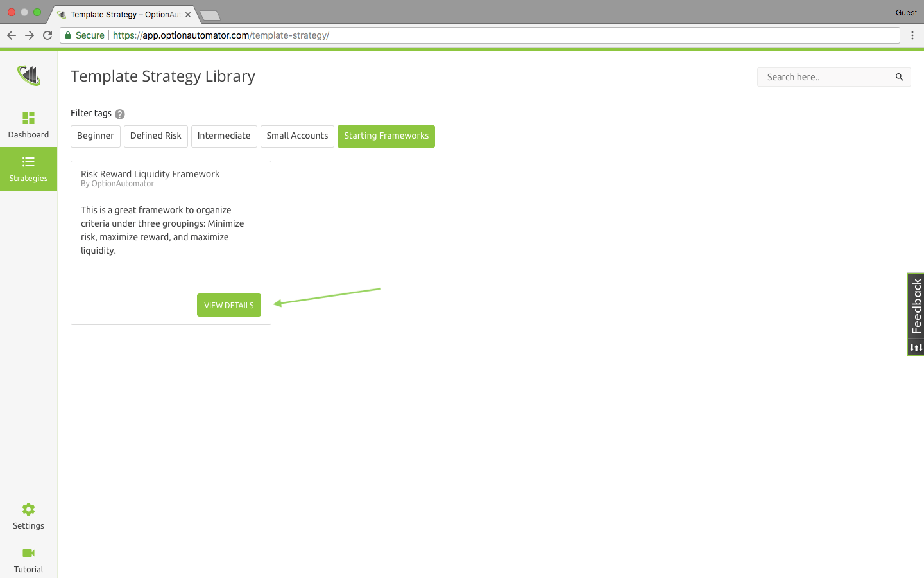
Task: Open the Dashboard via its grid icon
Action: (28, 118)
